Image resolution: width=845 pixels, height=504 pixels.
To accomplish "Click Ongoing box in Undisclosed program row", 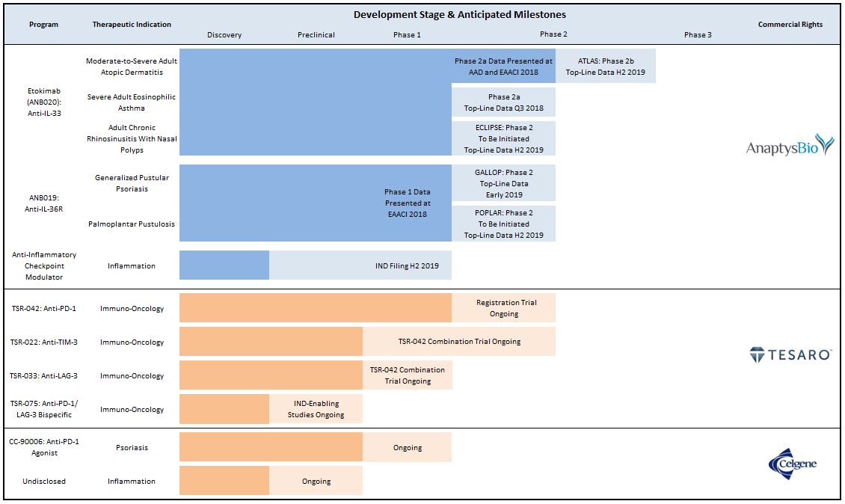I will 316,481.
